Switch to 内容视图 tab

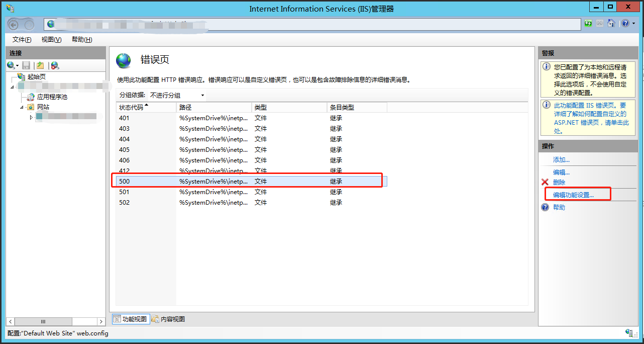click(169, 319)
